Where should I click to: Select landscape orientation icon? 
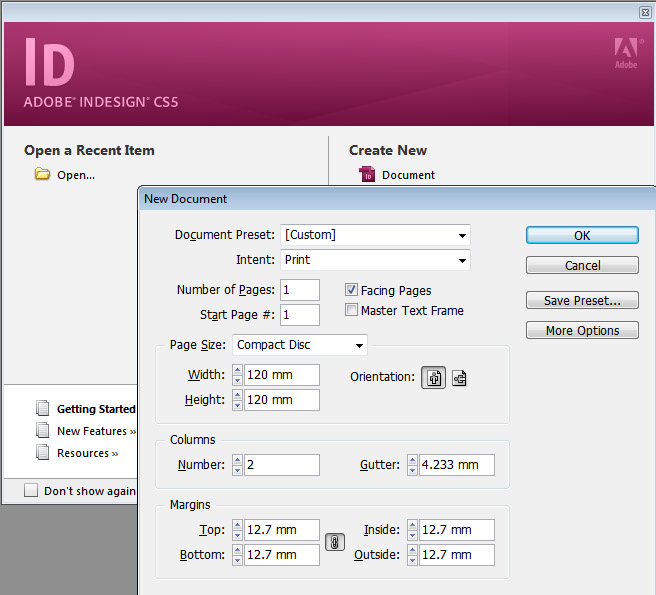tap(459, 378)
